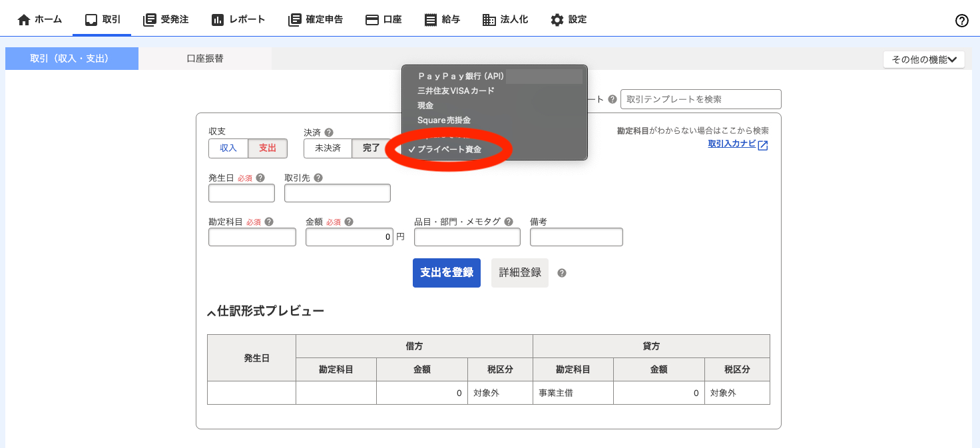Image resolution: width=980 pixels, height=448 pixels.
Task: Switch payment status to 未決済
Action: pyautogui.click(x=327, y=148)
